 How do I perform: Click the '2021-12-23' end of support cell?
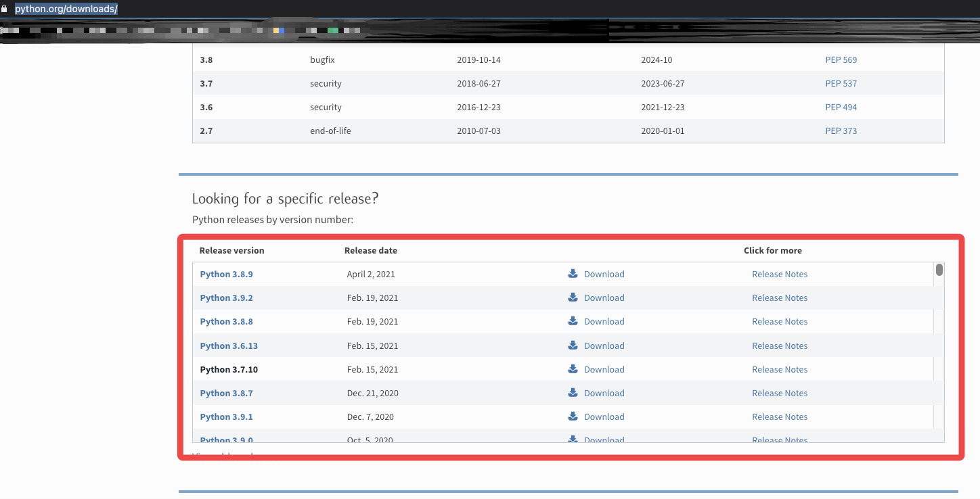pos(663,107)
